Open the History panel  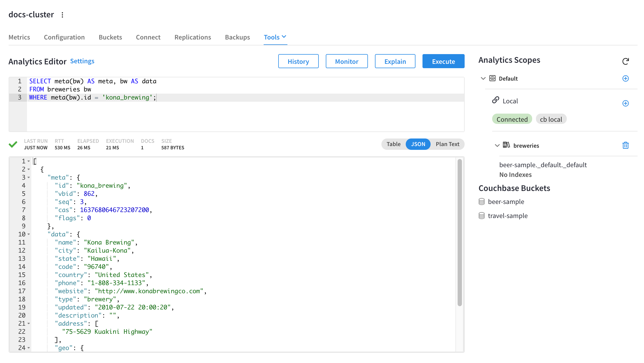(298, 61)
